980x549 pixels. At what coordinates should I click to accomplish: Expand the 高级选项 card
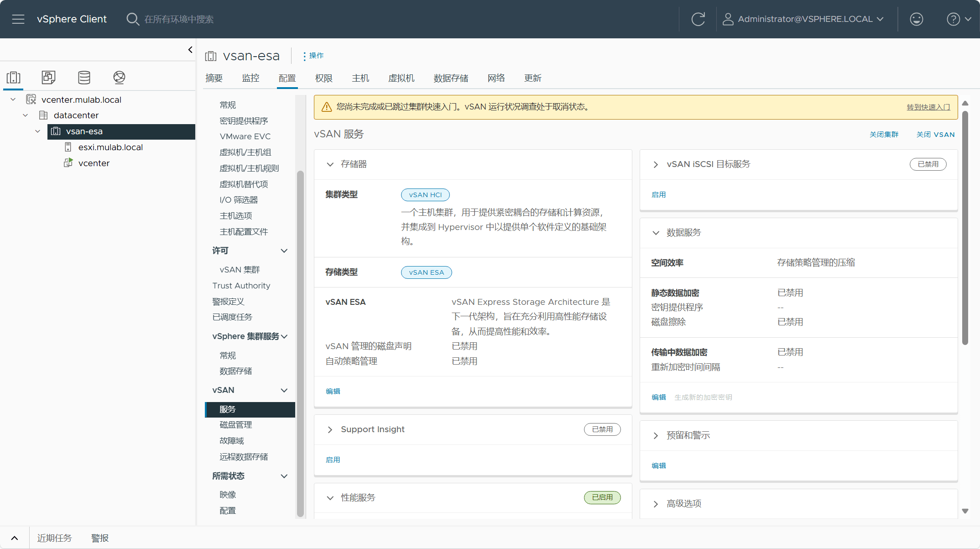click(656, 504)
